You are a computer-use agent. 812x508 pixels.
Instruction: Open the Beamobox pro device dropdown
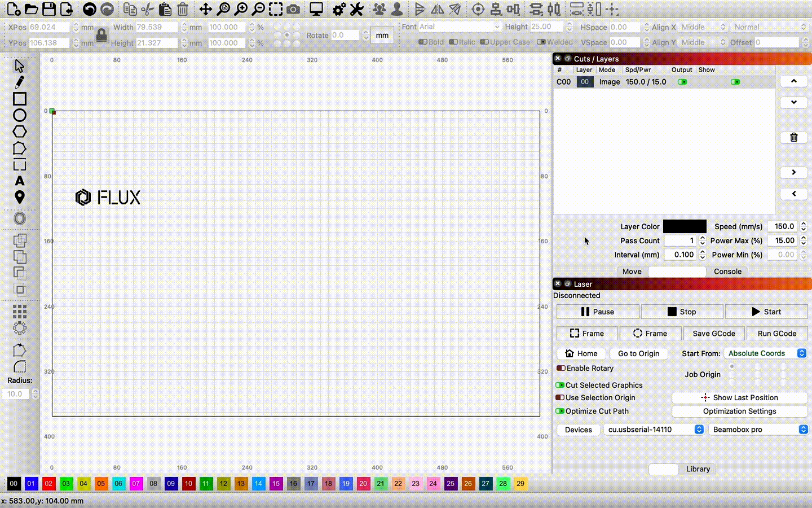tap(758, 430)
